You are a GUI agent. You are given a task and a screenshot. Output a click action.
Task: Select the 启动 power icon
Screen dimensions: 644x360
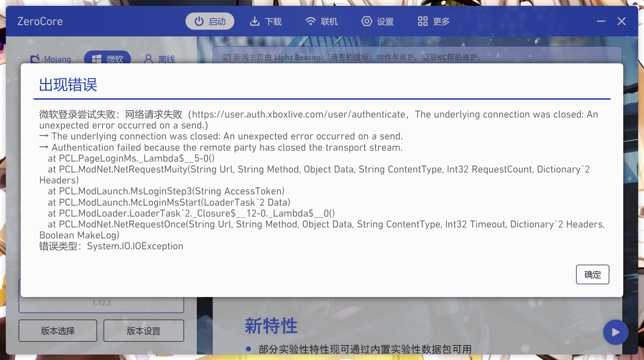[199, 21]
